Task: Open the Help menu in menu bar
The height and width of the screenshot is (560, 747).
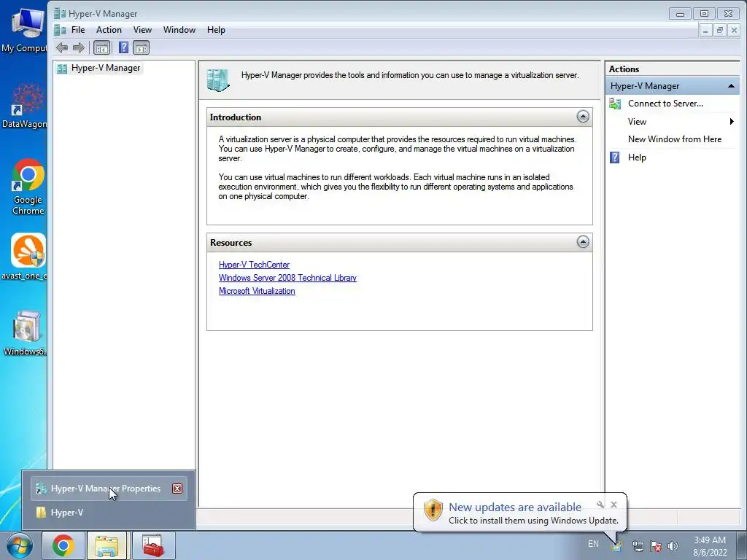Action: pyautogui.click(x=216, y=30)
